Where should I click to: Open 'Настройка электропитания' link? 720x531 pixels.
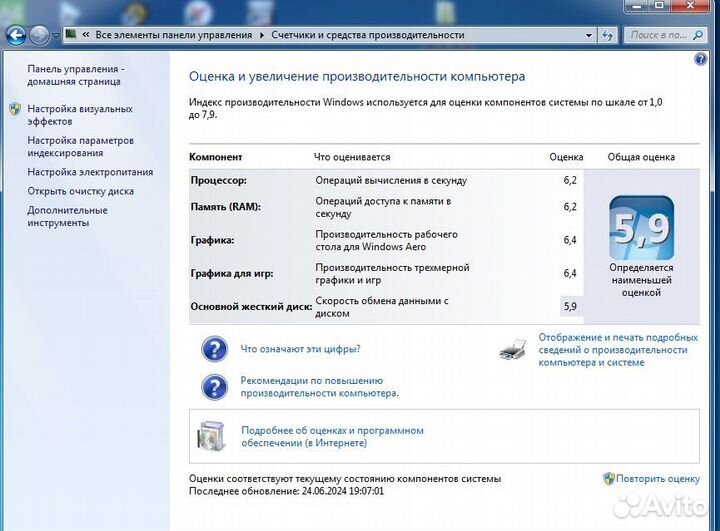tap(90, 172)
